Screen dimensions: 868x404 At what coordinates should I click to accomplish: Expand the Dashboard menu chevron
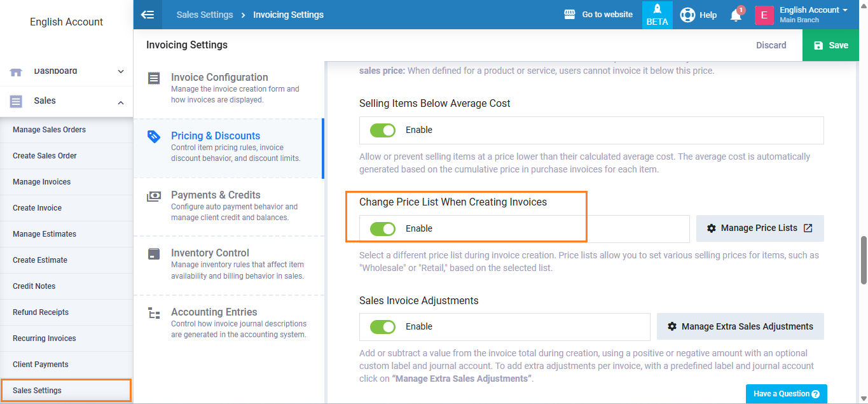(121, 71)
